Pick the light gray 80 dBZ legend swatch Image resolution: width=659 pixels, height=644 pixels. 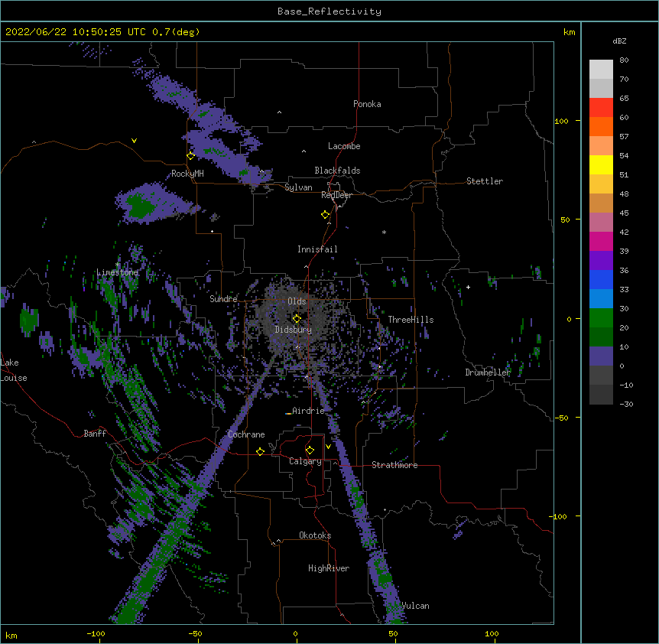(601, 70)
